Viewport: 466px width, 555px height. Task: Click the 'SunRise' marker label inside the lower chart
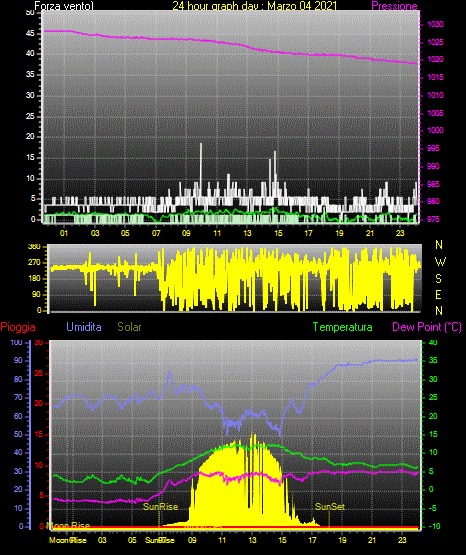[x=160, y=507]
